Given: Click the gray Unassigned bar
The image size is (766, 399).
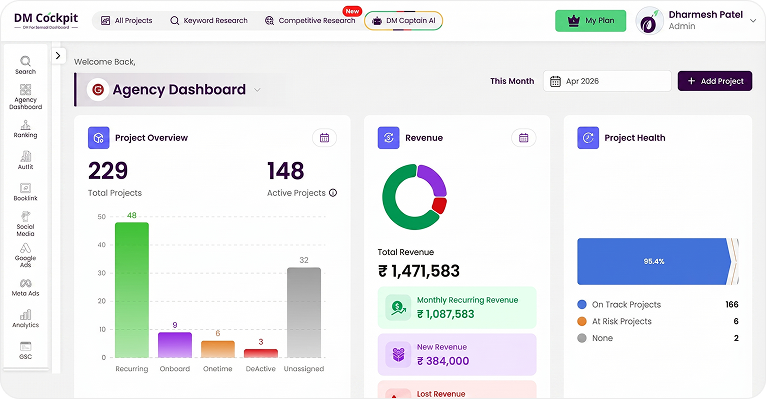Looking at the screenshot, I should pyautogui.click(x=304, y=313).
